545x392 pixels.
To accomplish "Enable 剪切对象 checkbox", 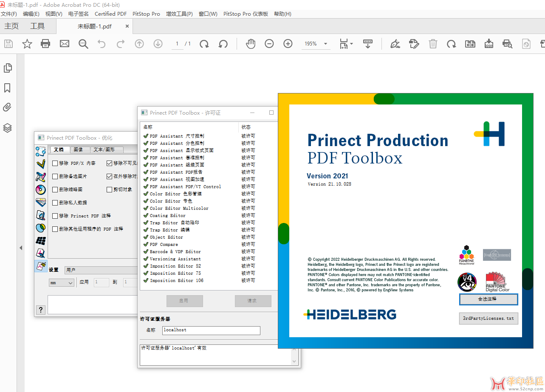I will point(110,189).
